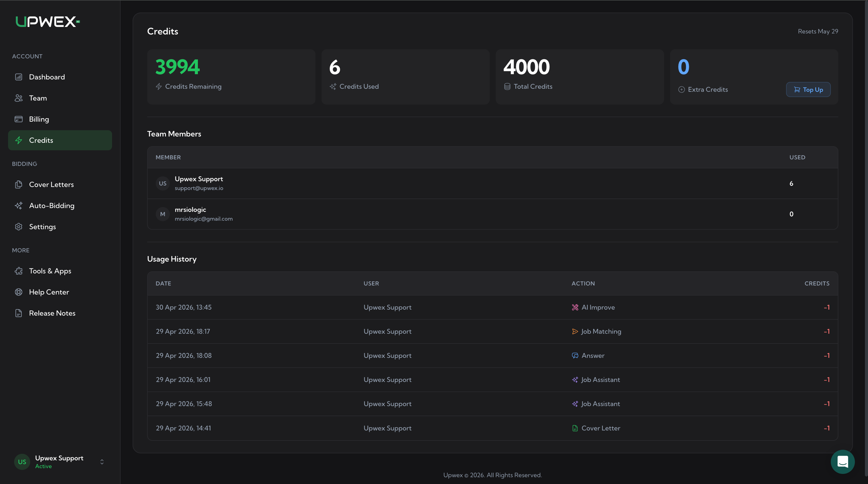Click the Upwex Support name in sidebar footer
This screenshot has height=484, width=868.
pos(59,458)
